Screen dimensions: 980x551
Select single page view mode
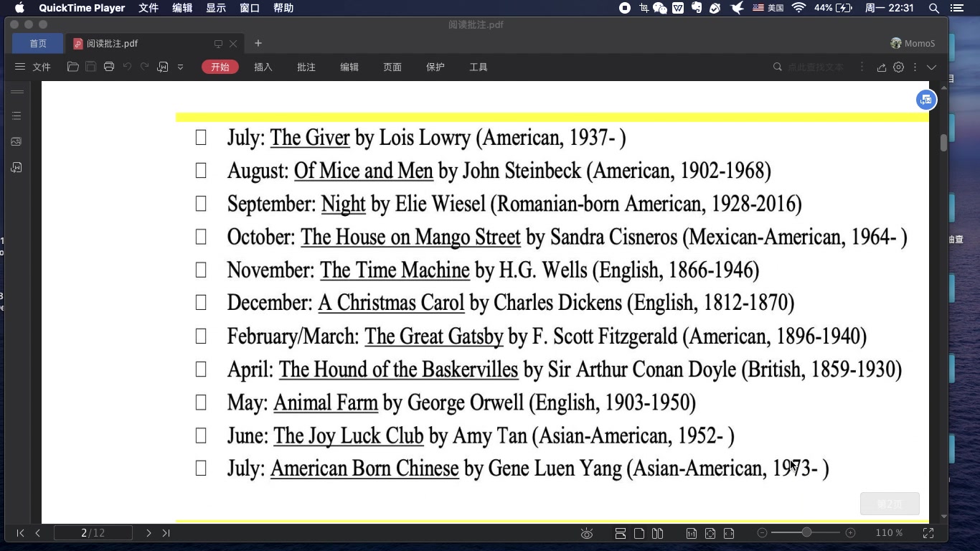639,533
